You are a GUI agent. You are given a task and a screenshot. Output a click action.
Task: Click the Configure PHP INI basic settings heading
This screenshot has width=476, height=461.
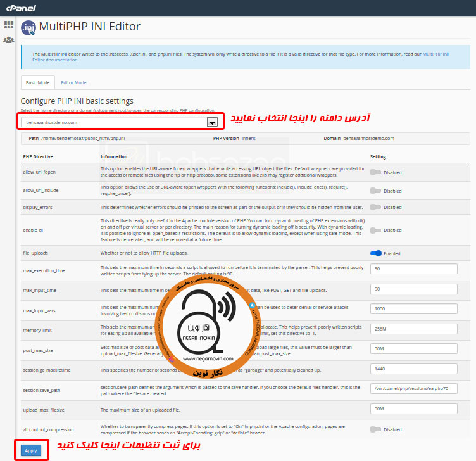(x=77, y=101)
